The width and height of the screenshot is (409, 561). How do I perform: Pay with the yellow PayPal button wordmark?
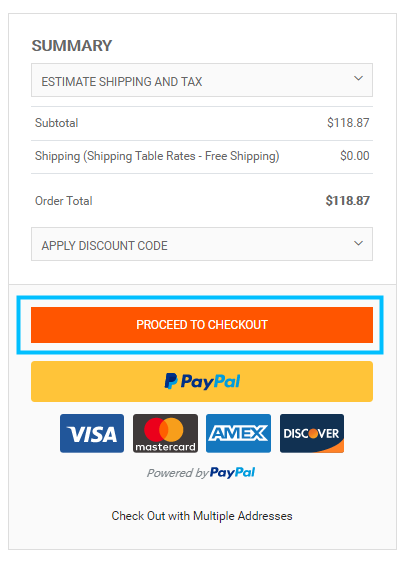tap(210, 381)
